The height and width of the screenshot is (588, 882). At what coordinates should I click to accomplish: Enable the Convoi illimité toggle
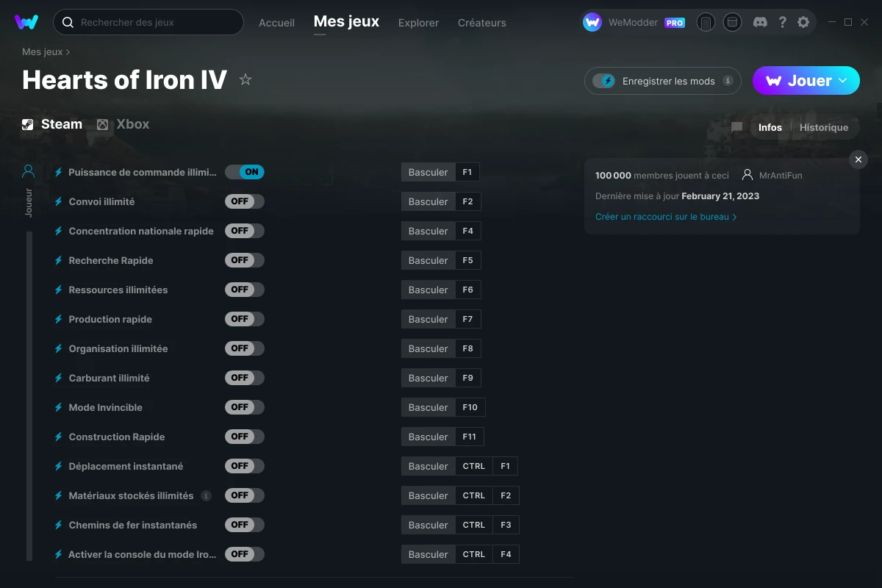[x=244, y=201]
